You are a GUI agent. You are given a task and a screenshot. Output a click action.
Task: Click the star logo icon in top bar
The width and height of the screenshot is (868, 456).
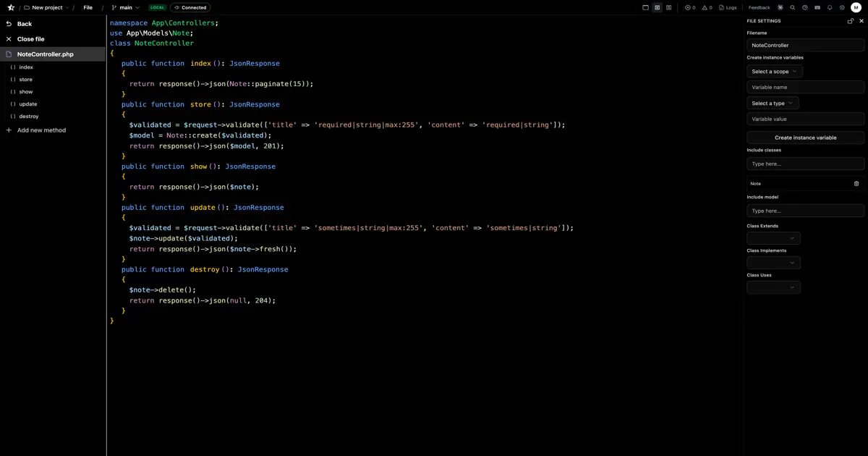pos(11,7)
